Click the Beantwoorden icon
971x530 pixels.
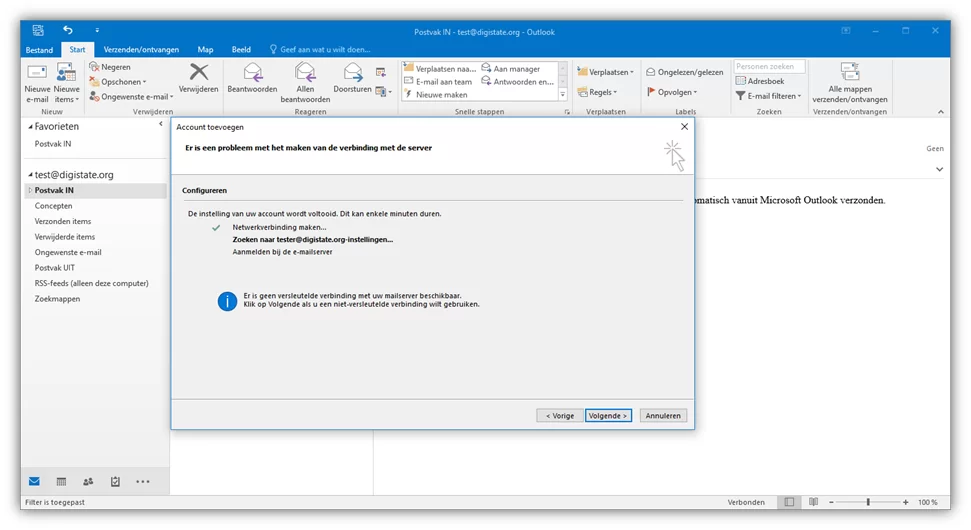pos(252,72)
